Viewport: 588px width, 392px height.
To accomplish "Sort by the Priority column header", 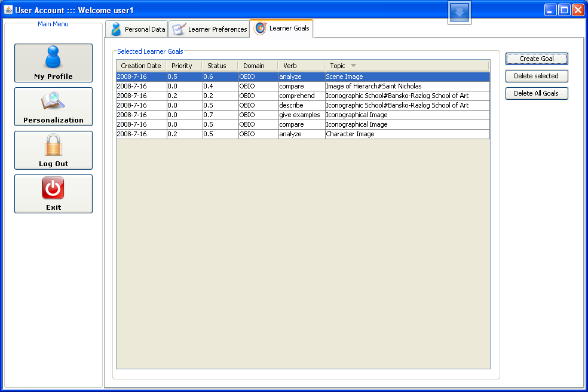I will pyautogui.click(x=184, y=66).
